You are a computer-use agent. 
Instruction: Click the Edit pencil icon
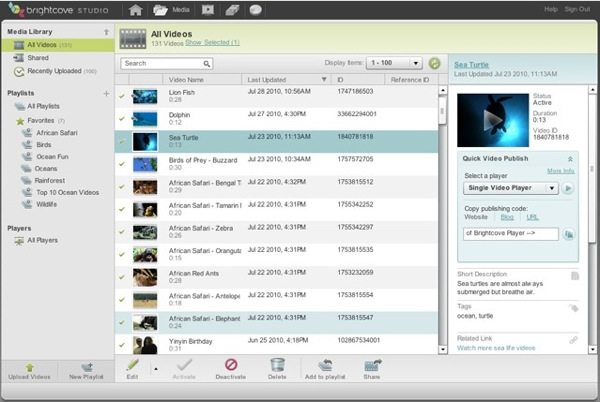pos(132,365)
